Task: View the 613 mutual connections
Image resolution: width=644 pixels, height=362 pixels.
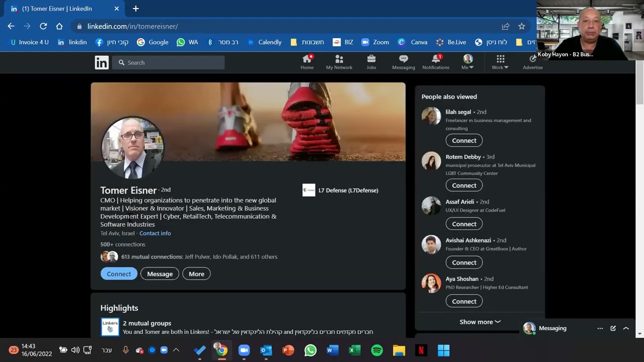Action: point(199,256)
